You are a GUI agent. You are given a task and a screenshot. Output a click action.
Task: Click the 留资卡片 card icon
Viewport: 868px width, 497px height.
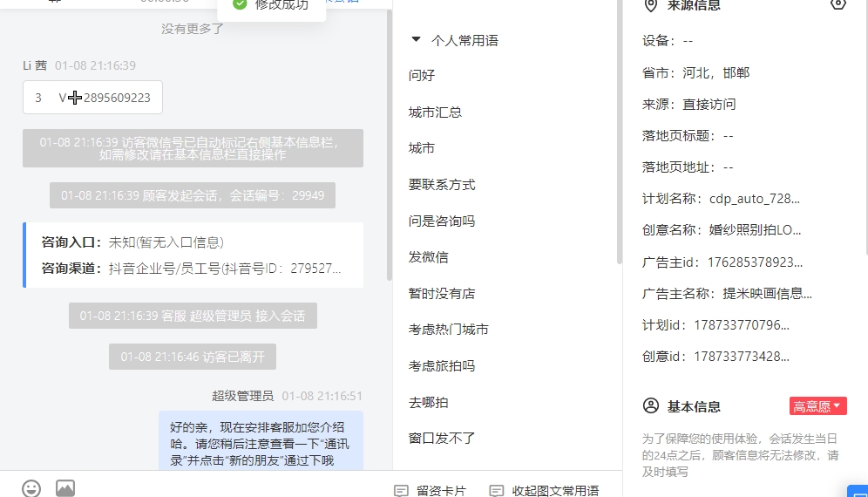[402, 490]
